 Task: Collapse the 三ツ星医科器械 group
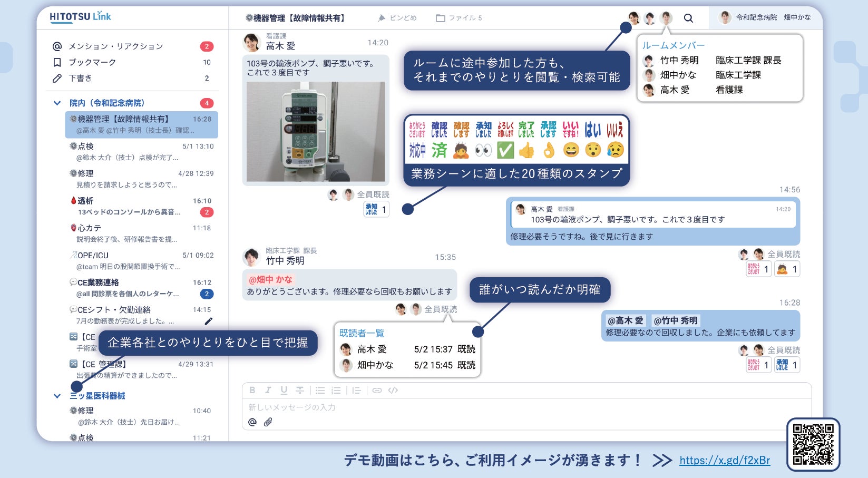57,396
